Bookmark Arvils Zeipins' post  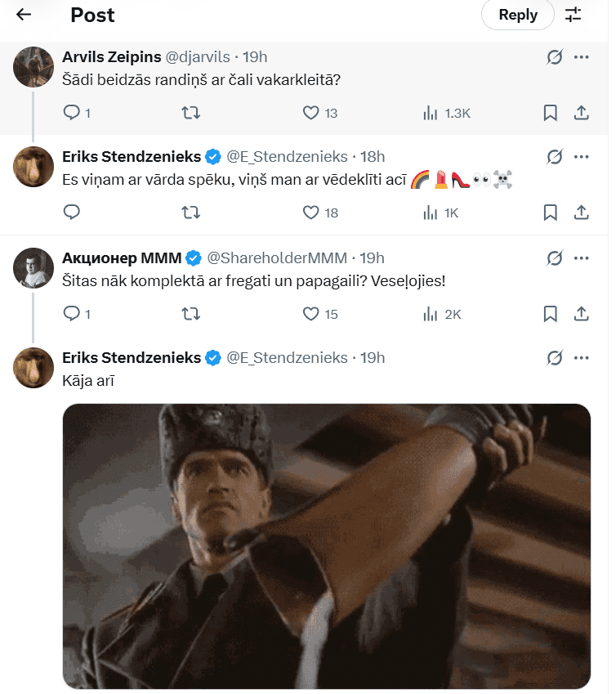click(551, 113)
